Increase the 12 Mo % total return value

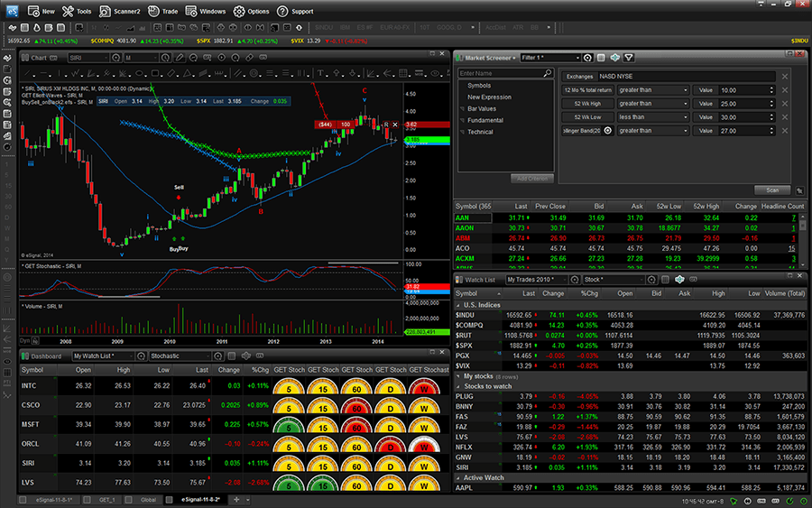tap(771, 88)
